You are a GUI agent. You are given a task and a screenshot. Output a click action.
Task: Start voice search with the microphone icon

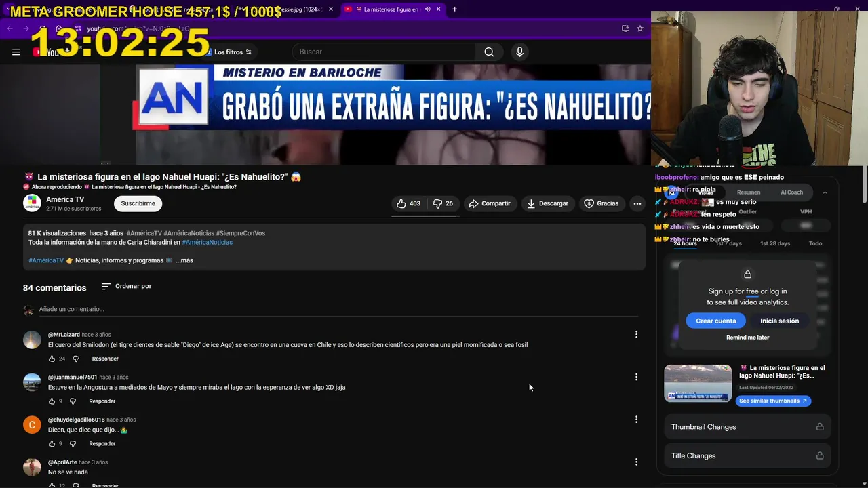(519, 52)
